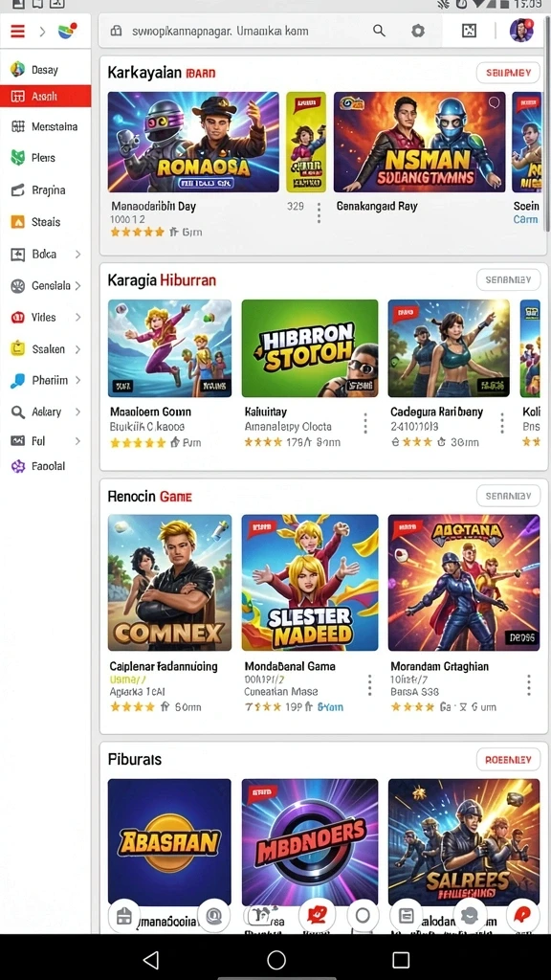
Task: Tap the Android back navigation button
Action: 150,959
